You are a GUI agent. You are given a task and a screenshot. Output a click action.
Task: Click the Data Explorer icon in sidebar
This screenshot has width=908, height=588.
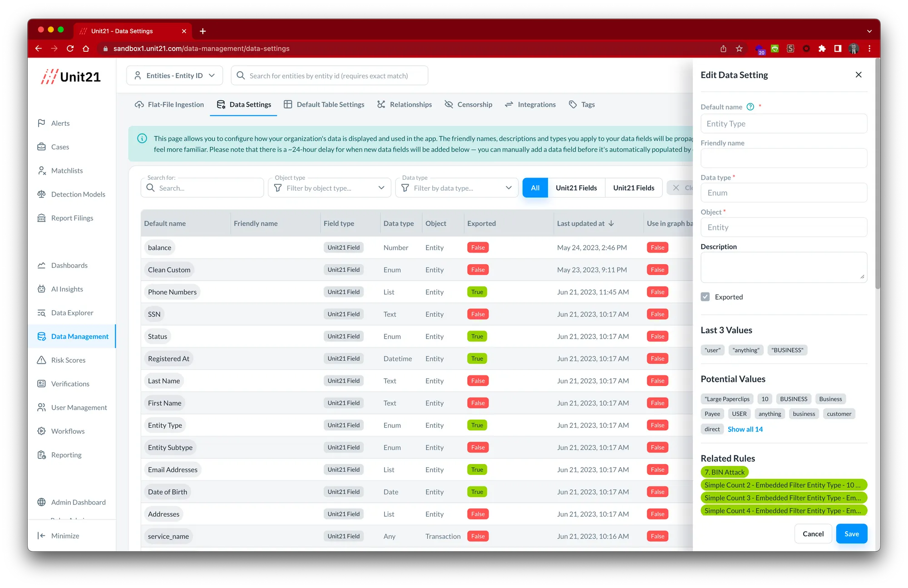(41, 313)
